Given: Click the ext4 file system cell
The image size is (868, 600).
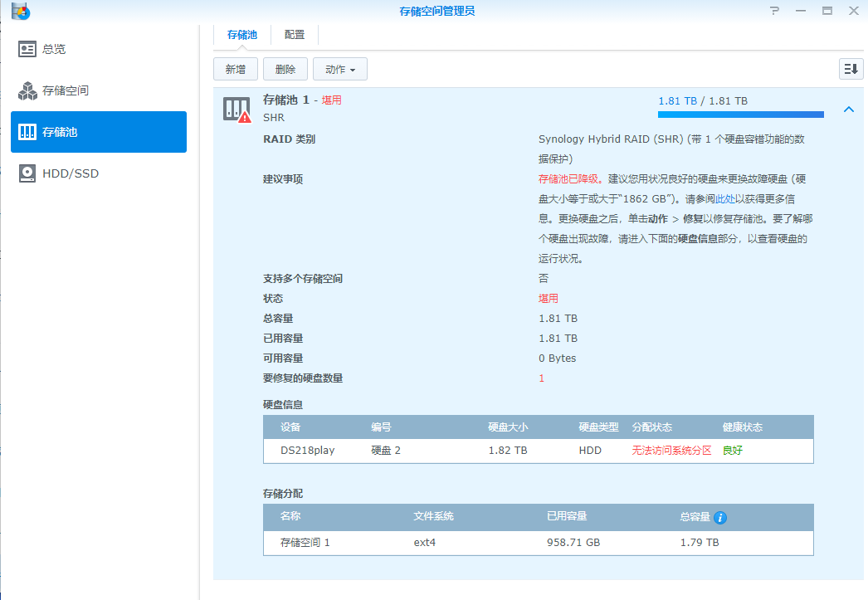Looking at the screenshot, I should [425, 543].
